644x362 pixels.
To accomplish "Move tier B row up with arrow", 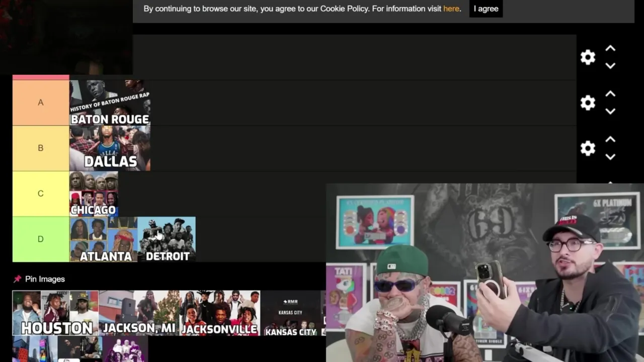I will (610, 139).
